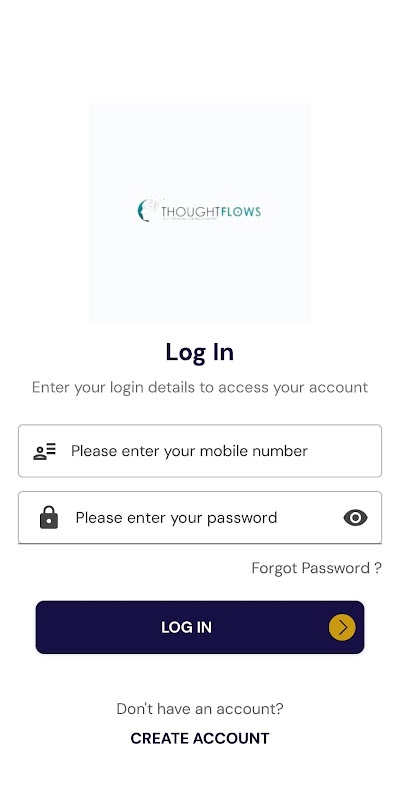The image size is (400, 800).
Task: Click the LOG IN label on dark button
Action: click(186, 628)
